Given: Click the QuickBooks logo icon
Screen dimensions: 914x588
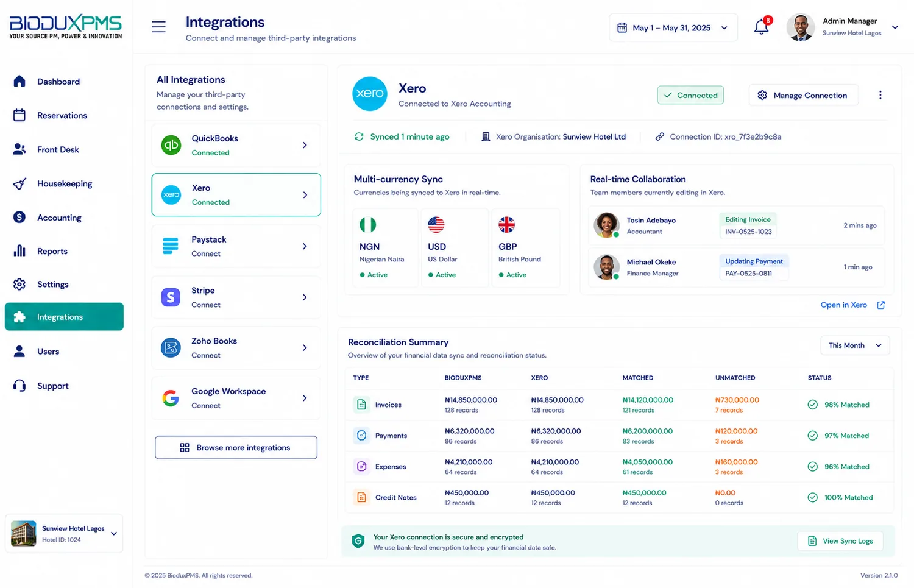Looking at the screenshot, I should 171,145.
